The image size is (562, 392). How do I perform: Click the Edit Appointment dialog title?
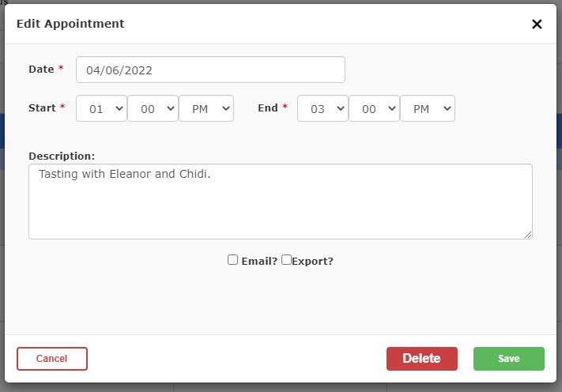pyautogui.click(x=70, y=24)
